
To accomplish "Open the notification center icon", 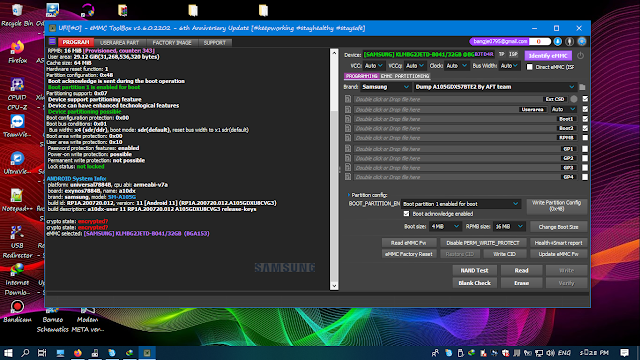I will coord(624,353).
